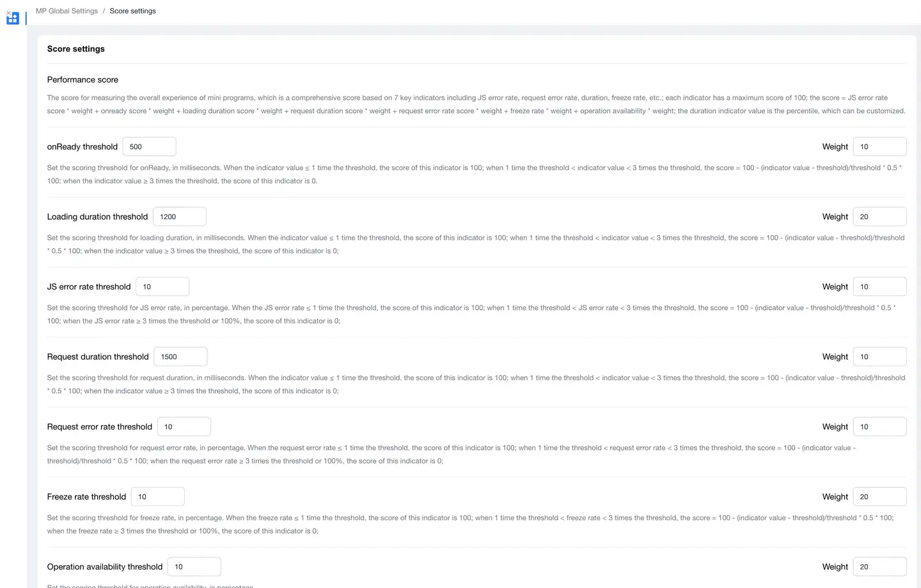
Task: Edit the Weight field for Freeze rate
Action: point(879,497)
